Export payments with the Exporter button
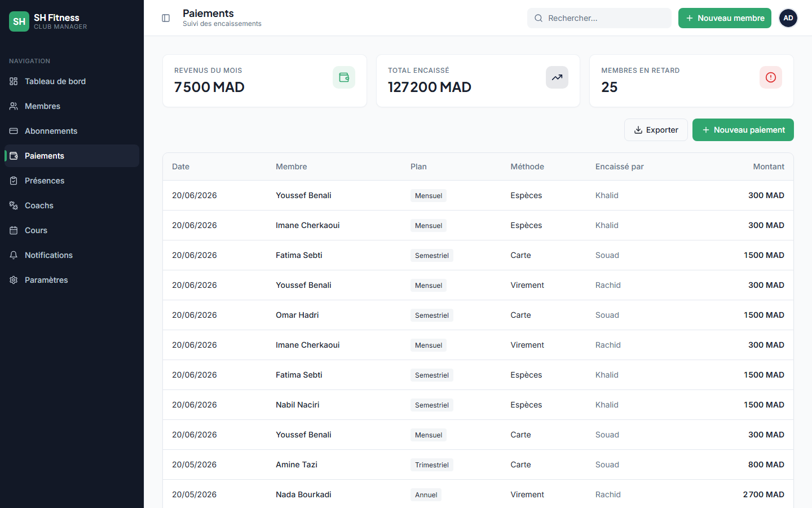 (x=656, y=130)
